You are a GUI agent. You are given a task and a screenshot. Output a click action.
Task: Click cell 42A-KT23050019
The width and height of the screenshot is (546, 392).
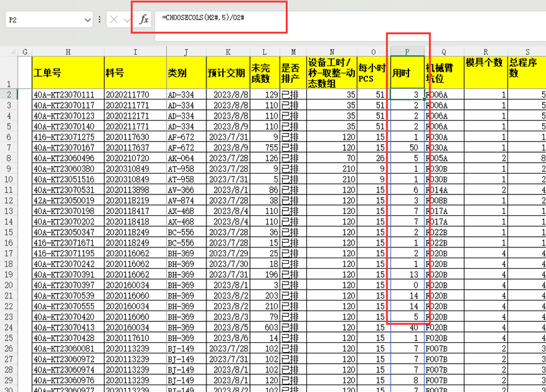click(x=68, y=201)
